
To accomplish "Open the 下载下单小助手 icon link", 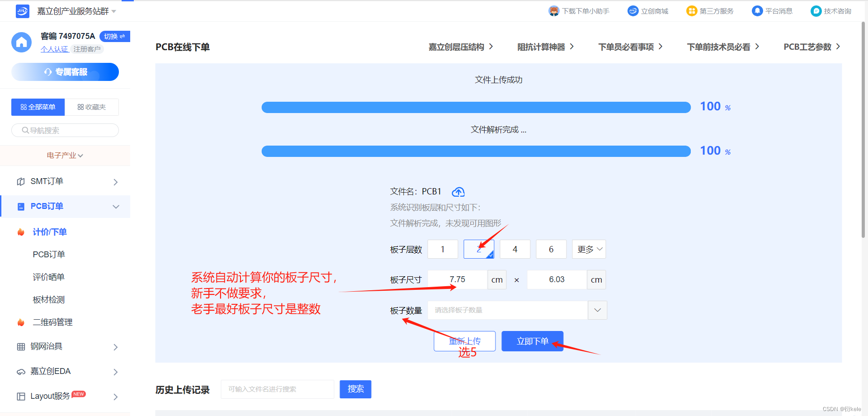I will [x=554, y=11].
